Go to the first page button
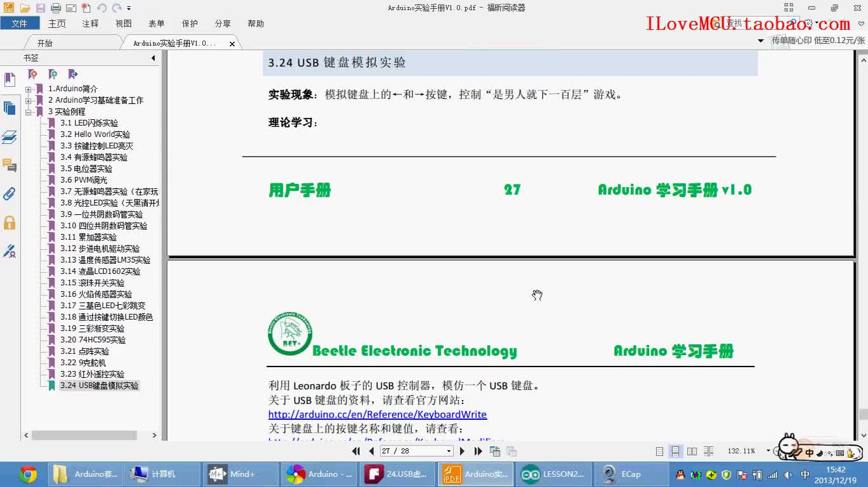Viewport: 868px width, 487px height. [357, 451]
